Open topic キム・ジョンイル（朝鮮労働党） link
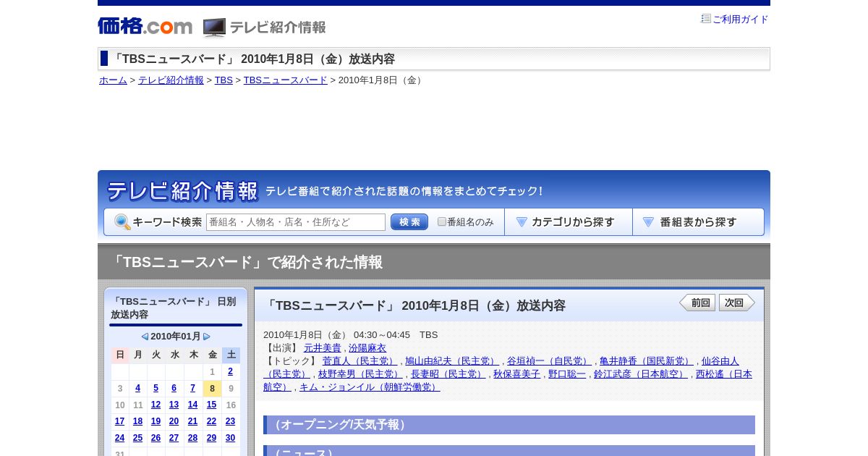Screen dimensions: 868x456 pyautogui.click(x=370, y=387)
